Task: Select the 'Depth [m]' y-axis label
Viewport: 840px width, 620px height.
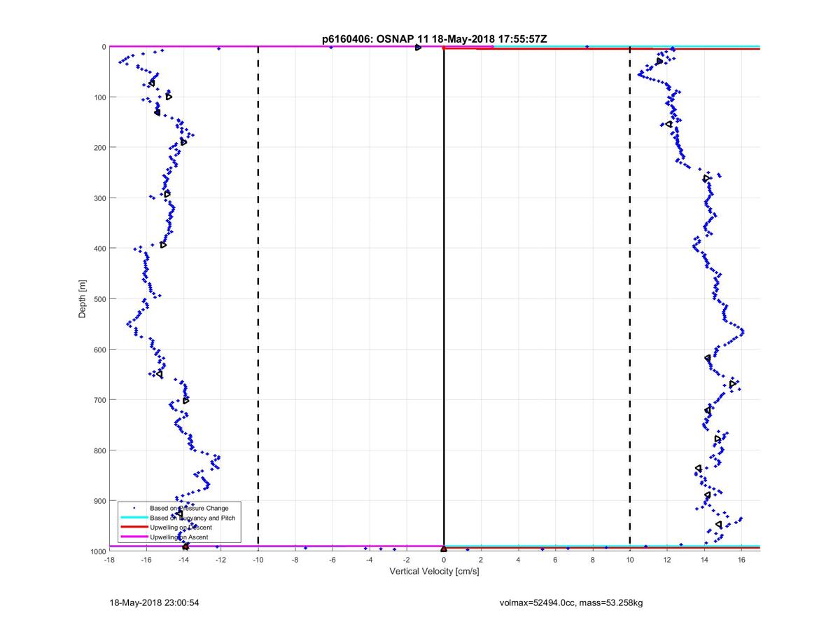Action: tap(83, 299)
